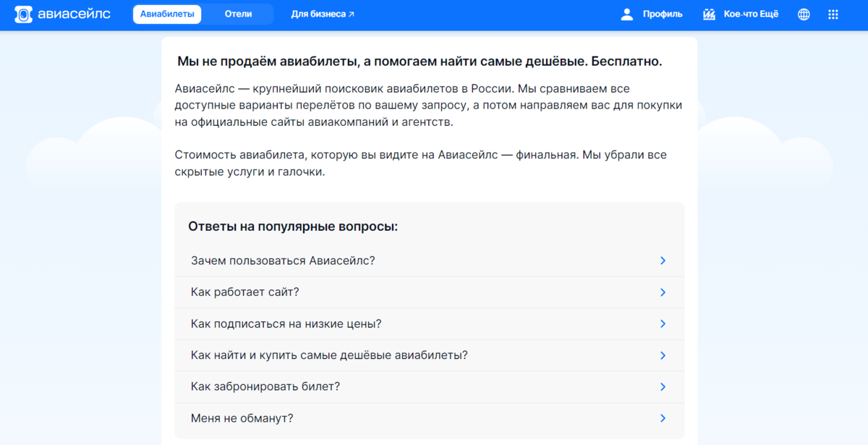
Task: Open the Для бизнеса link
Action: (323, 14)
